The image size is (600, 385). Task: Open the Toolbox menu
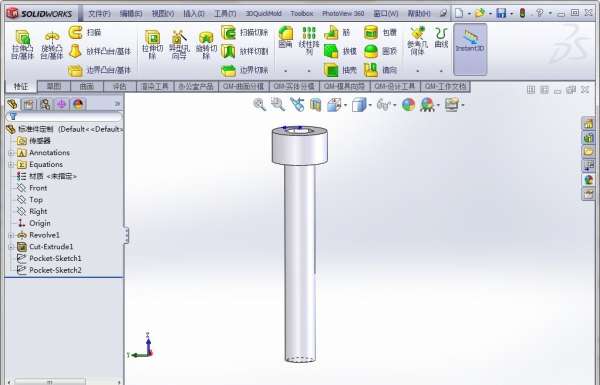point(302,13)
